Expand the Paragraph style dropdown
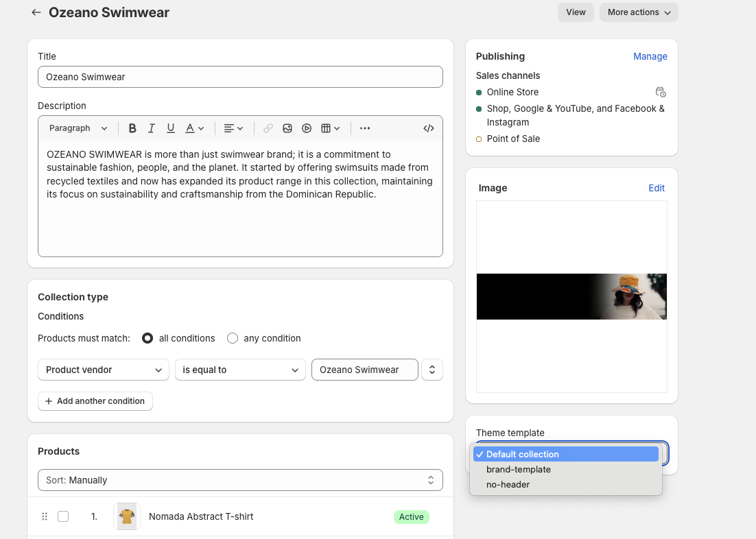 [78, 128]
